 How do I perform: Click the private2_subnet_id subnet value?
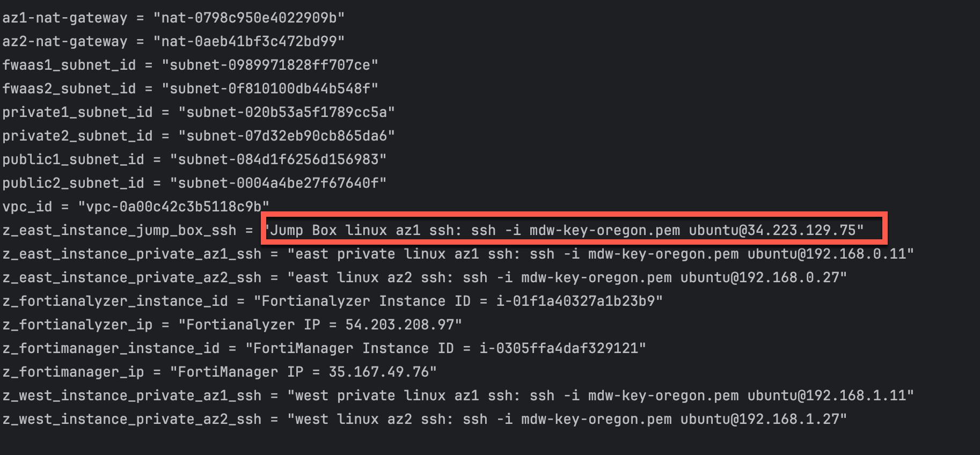tap(287, 136)
